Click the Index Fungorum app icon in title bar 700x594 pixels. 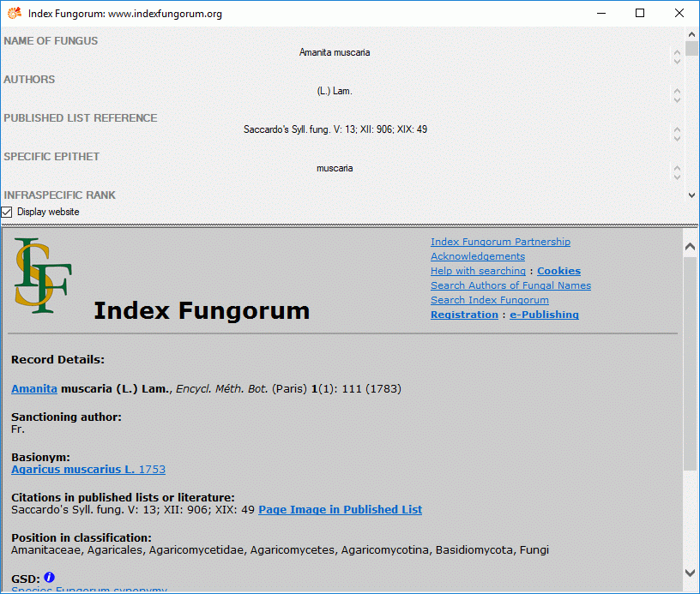15,14
